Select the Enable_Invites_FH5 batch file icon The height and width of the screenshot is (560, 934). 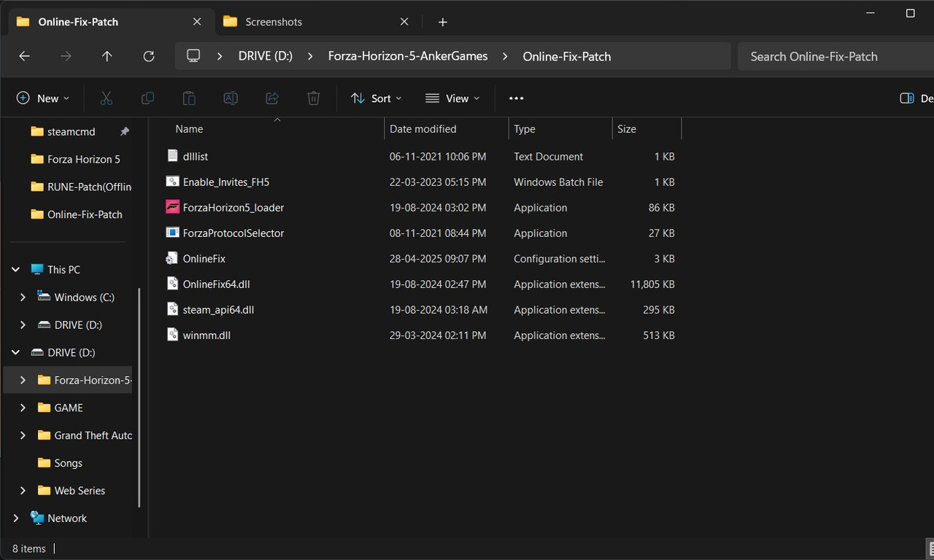point(172,182)
